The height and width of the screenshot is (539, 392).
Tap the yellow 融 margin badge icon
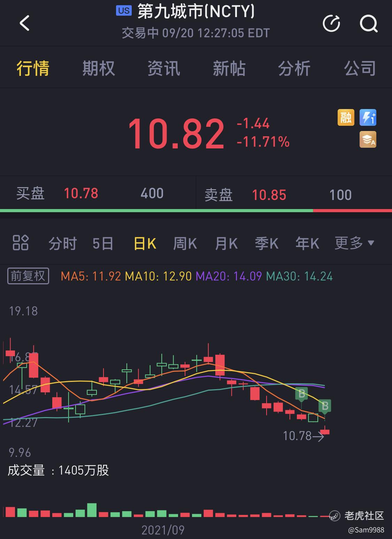346,117
